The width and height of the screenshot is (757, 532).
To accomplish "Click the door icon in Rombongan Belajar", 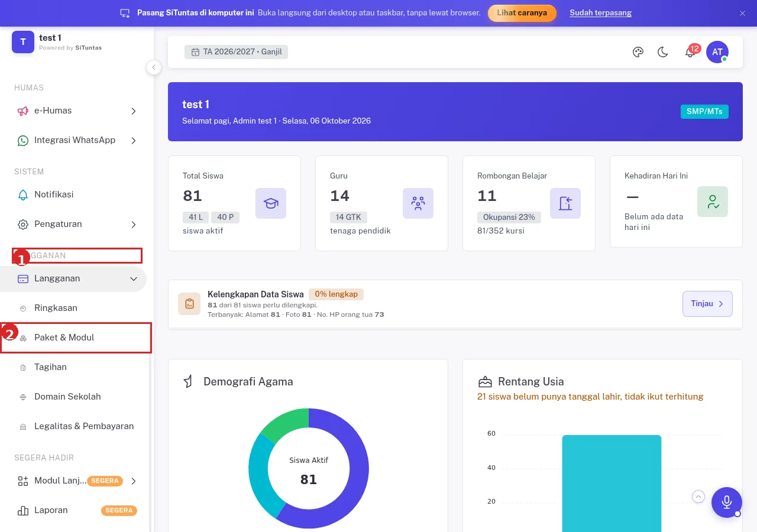I will [565, 203].
